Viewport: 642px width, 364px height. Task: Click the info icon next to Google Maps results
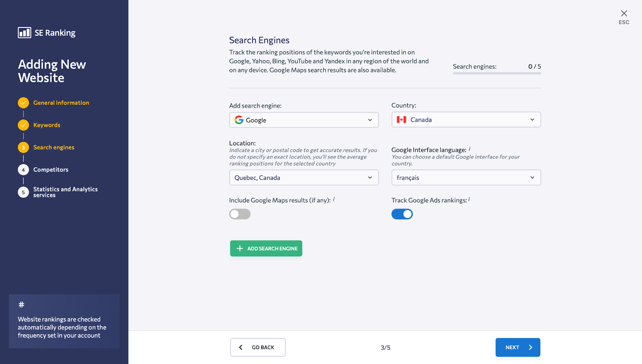[x=334, y=199]
